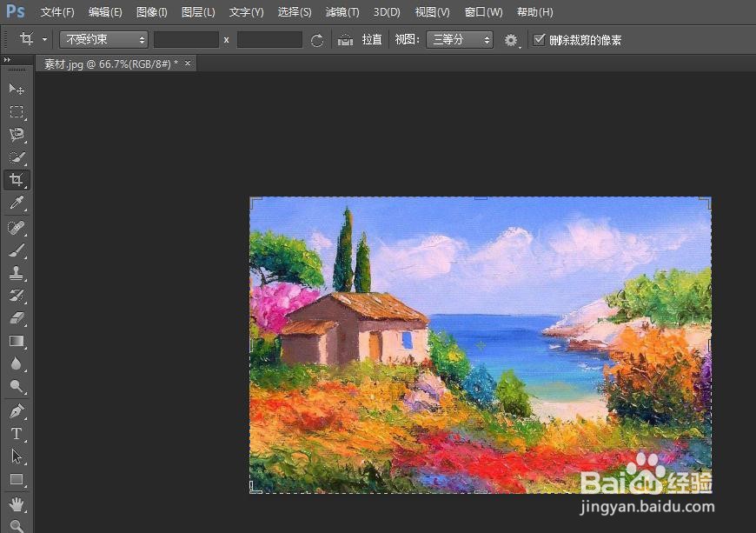Click the x swap width-height button

click(226, 40)
